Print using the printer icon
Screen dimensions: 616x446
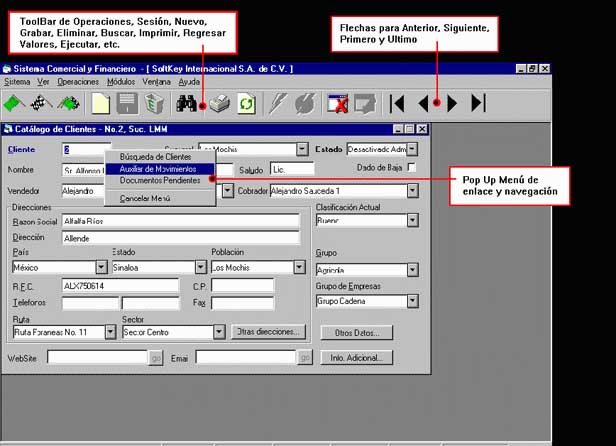(219, 104)
